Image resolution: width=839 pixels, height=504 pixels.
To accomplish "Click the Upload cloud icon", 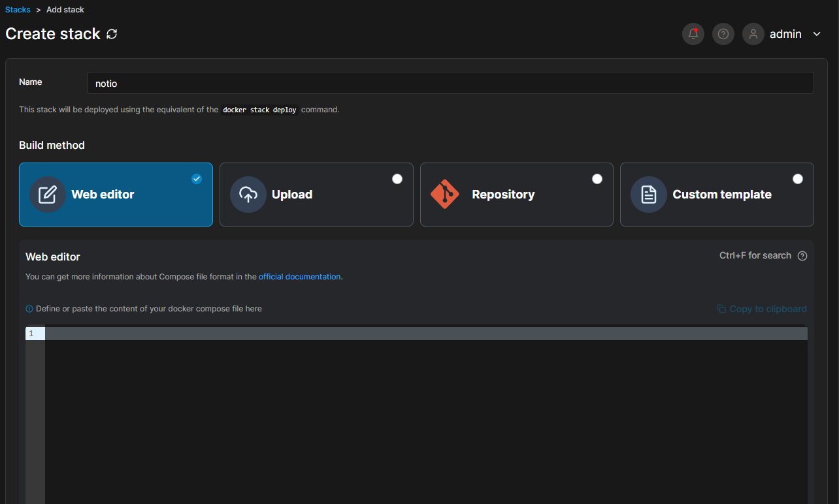I will 248,195.
